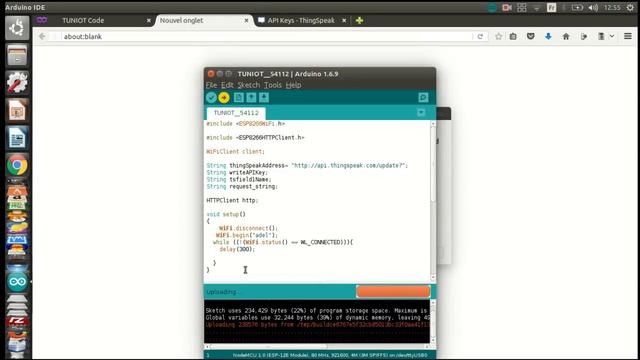Click the orange upload progress bar
Viewport: 640px width, 360px height.
(393, 291)
